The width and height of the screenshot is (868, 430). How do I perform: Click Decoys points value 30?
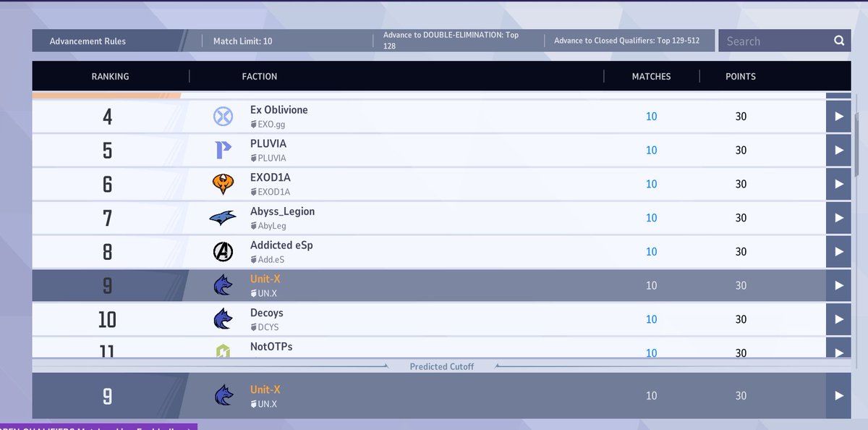(x=741, y=319)
